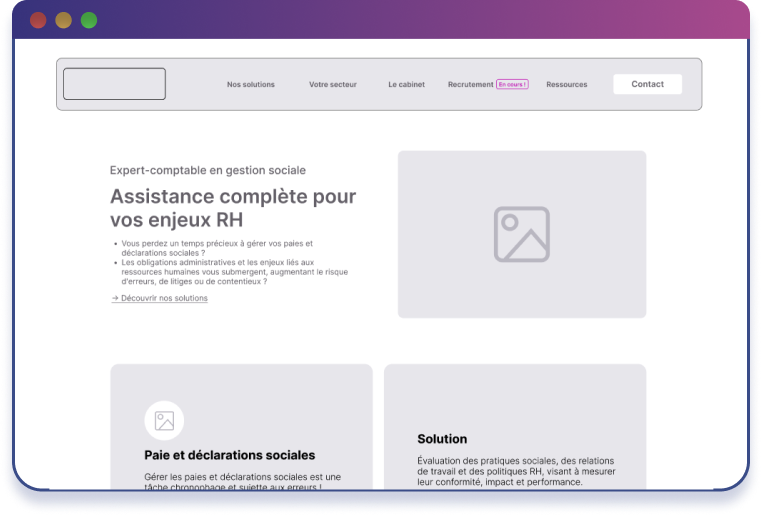Click the red close window dot
Screen dimensions: 762x516
coord(38,20)
